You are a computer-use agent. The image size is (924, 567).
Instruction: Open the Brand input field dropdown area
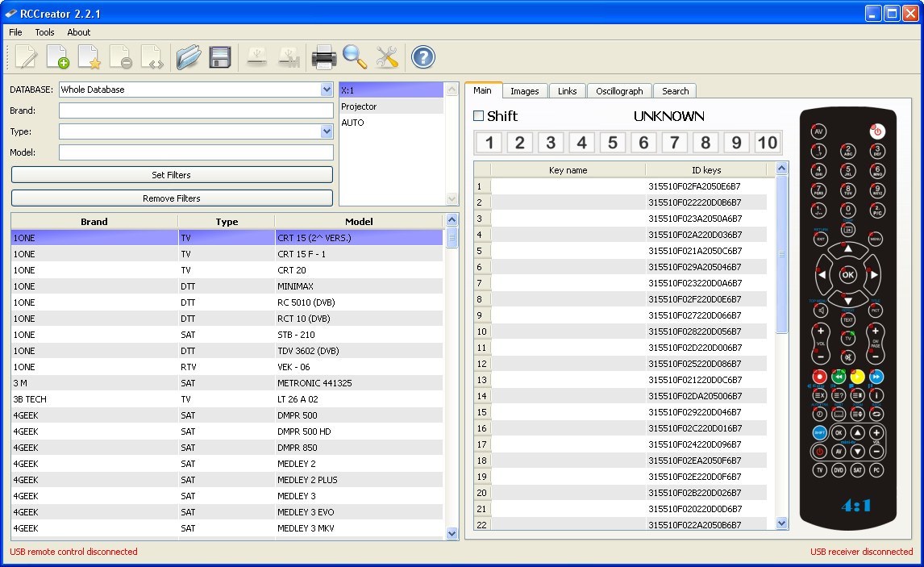195,110
